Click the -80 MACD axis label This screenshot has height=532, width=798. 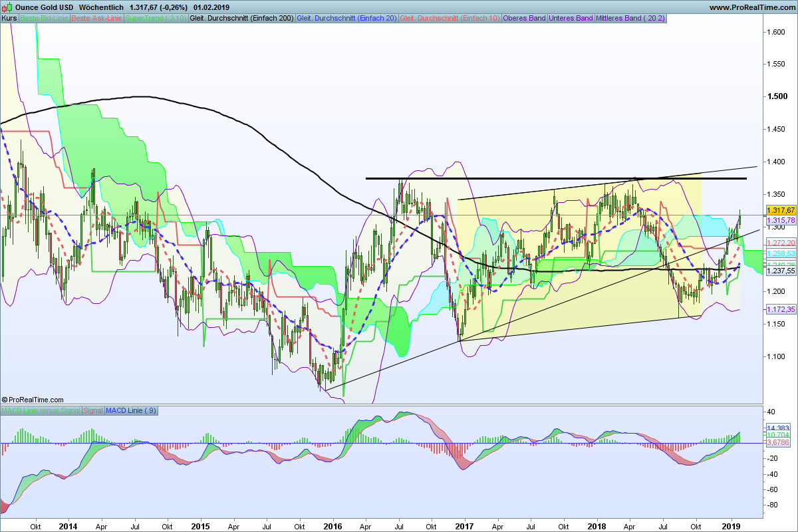click(x=773, y=505)
